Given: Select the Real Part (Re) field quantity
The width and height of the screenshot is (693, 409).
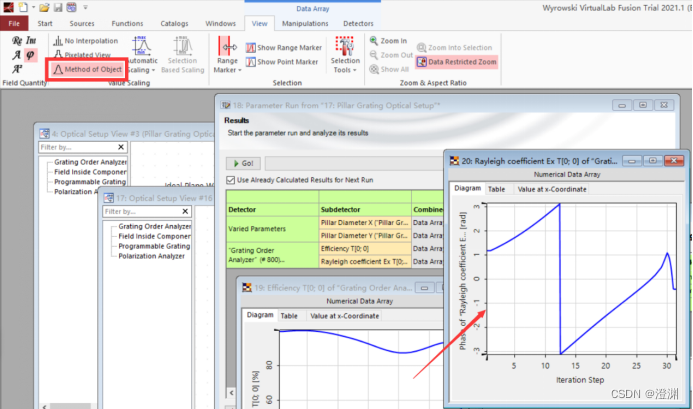Looking at the screenshot, I should pos(17,41).
